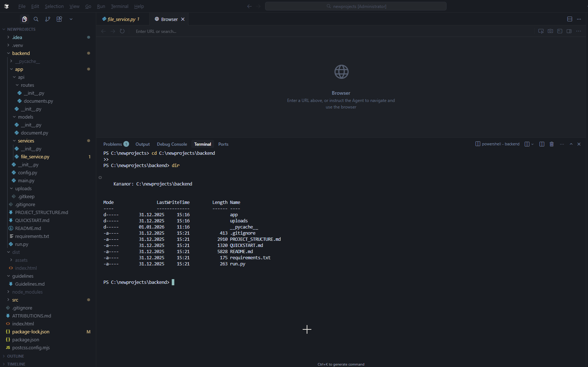This screenshot has width=588, height=367.
Task: Collapse the services folder
Action: click(48, 141)
